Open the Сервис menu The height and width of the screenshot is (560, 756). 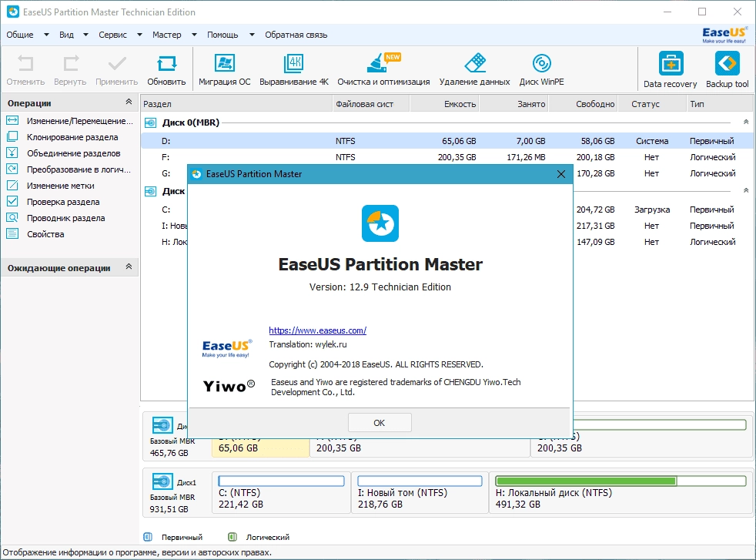(113, 35)
